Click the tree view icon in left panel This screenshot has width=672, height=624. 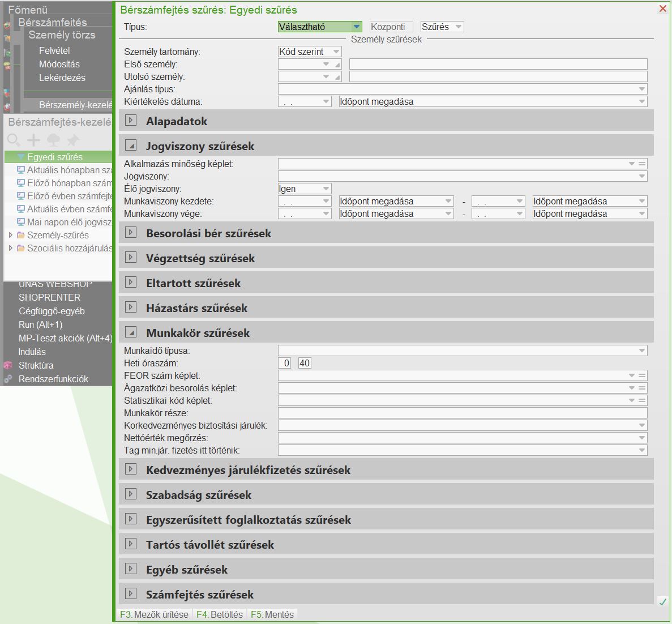click(53, 140)
